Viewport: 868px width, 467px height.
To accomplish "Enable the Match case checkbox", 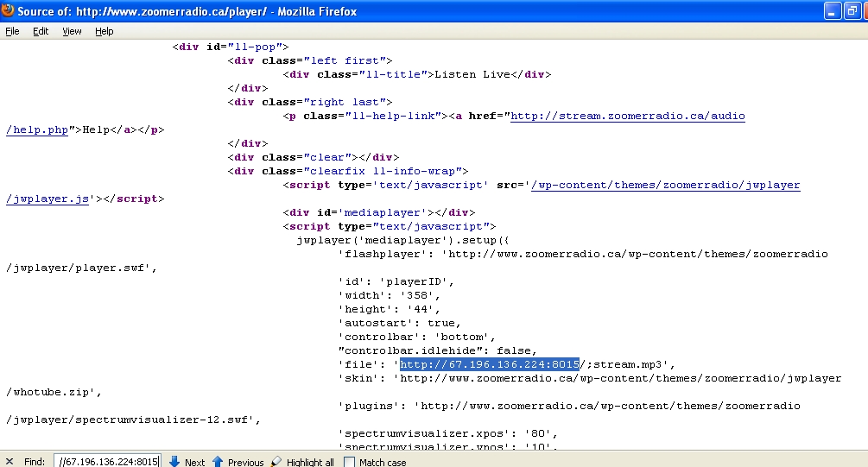I will pos(349,462).
